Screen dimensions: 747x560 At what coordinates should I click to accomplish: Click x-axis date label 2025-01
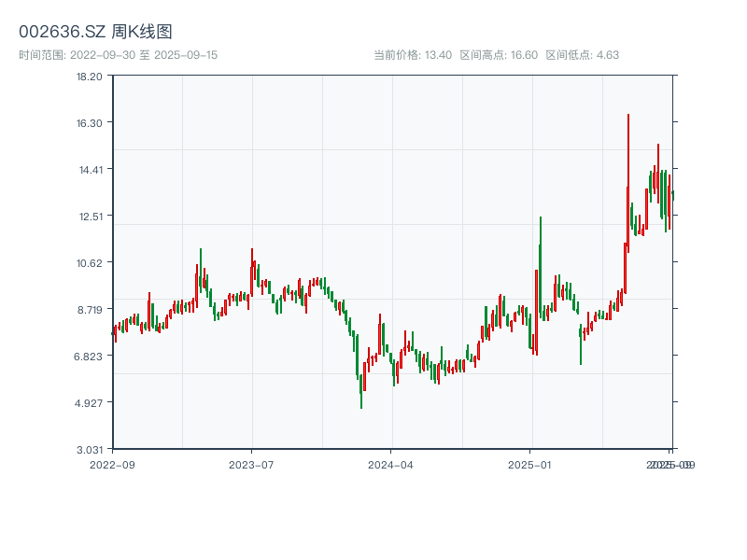click(x=529, y=465)
